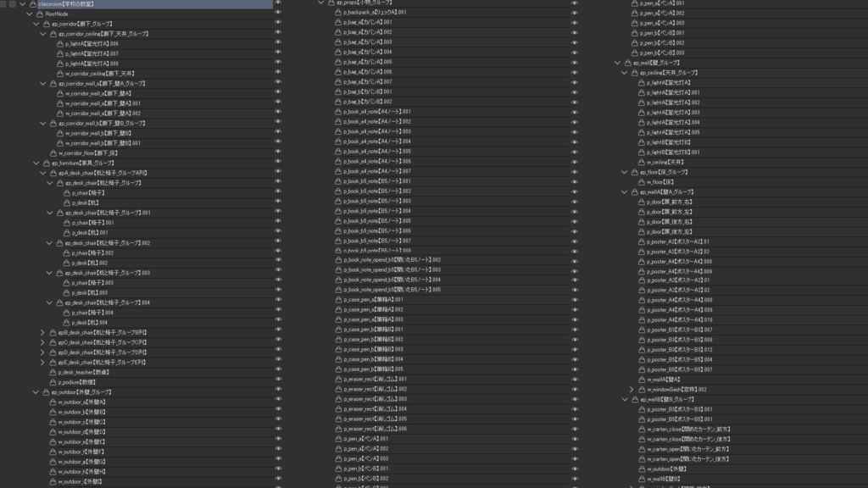Click the lock icon of gp_outdoor group
Screen dimensions: 868x488
tap(46, 392)
